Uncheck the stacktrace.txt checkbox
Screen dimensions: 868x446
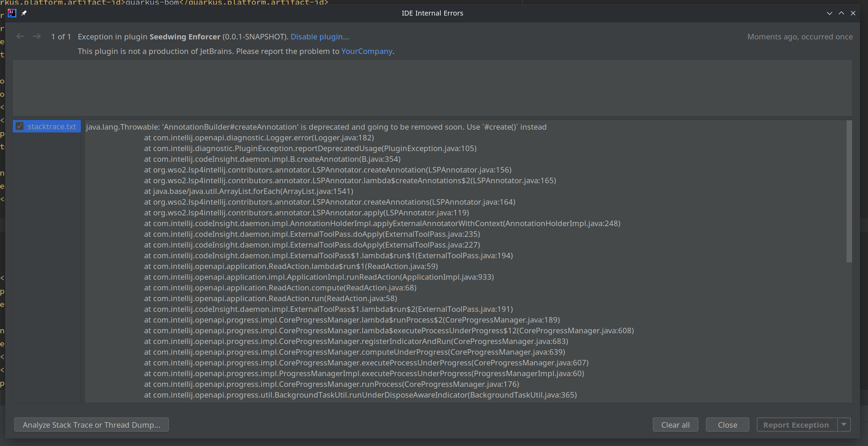pos(20,127)
